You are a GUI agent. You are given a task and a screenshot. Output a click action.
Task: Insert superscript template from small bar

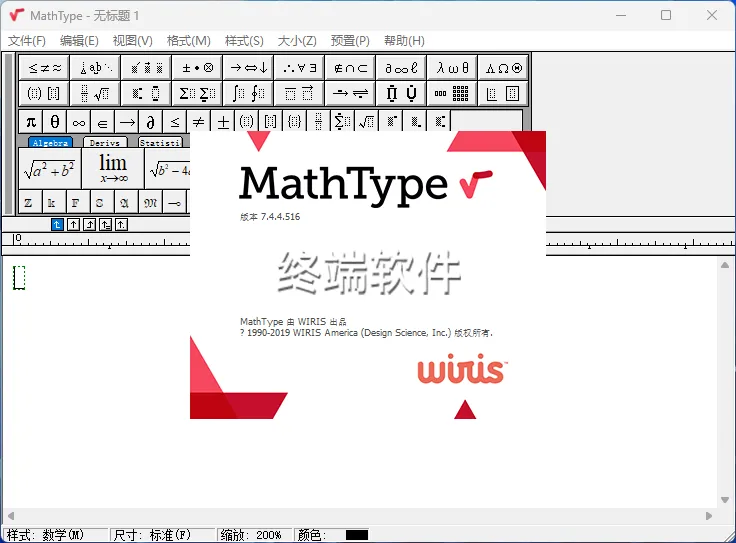point(391,122)
